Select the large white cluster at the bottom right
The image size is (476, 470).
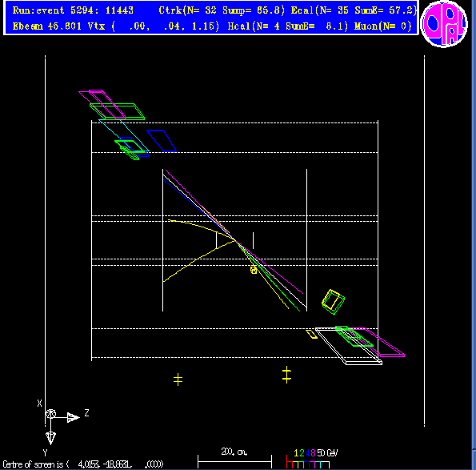(x=349, y=346)
